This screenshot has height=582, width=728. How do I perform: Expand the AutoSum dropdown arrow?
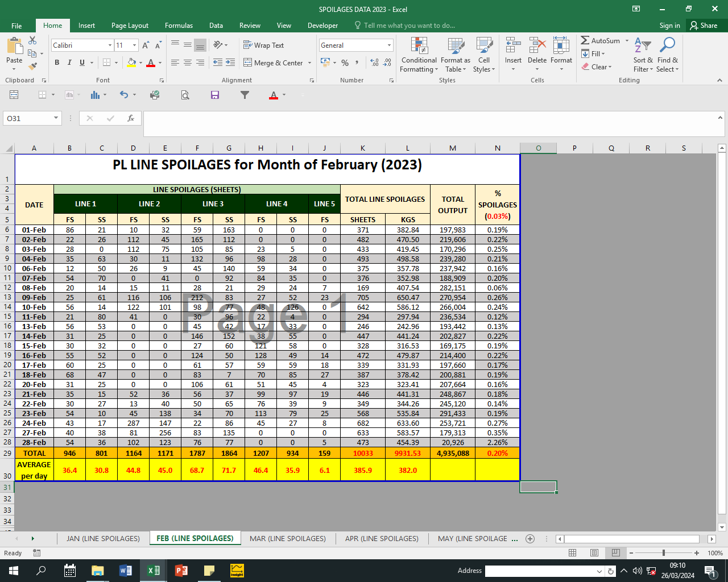627,41
